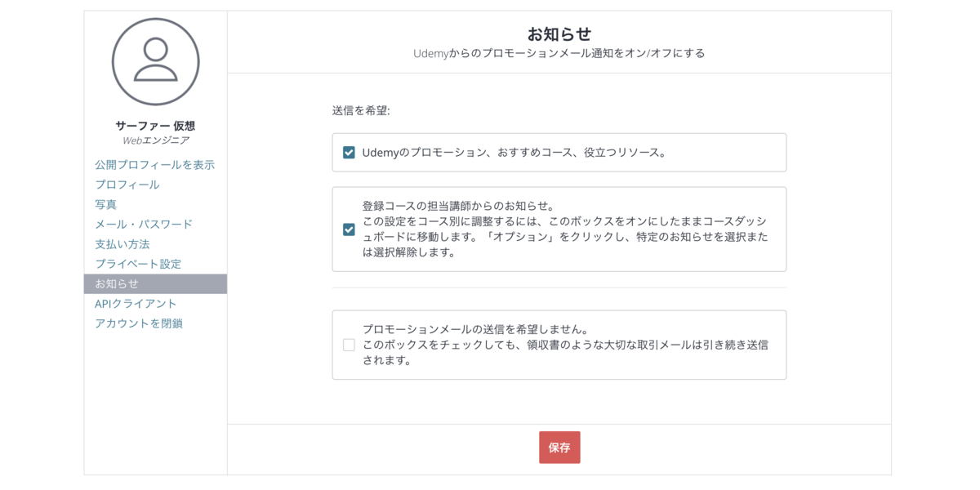Click the subtitle about promotional email notifications
Screen dimensions: 980x490
click(559, 53)
